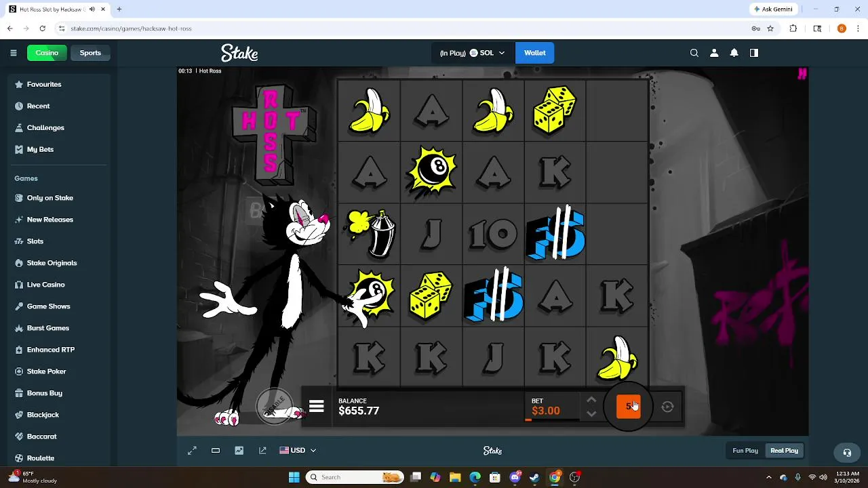Toggle the chat side panel icon
The width and height of the screenshot is (868, 488).
coord(754,53)
